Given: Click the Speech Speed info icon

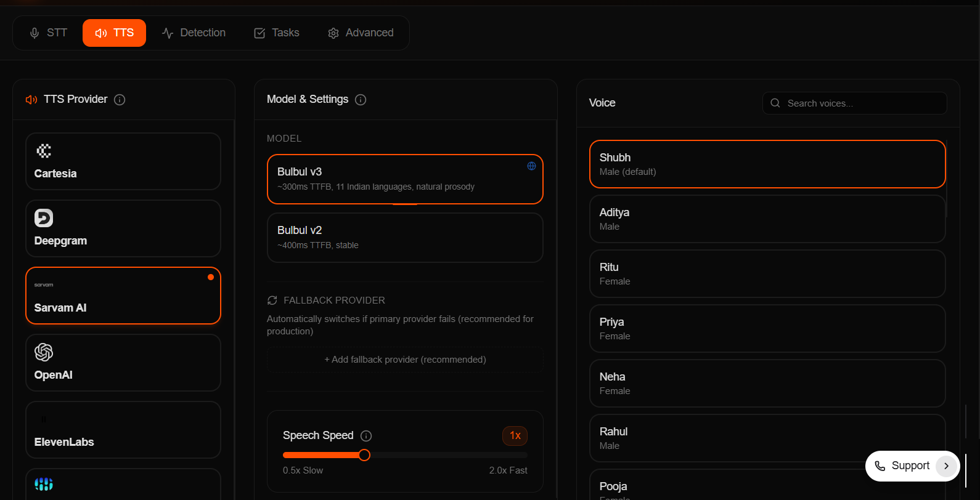Looking at the screenshot, I should click(x=366, y=436).
